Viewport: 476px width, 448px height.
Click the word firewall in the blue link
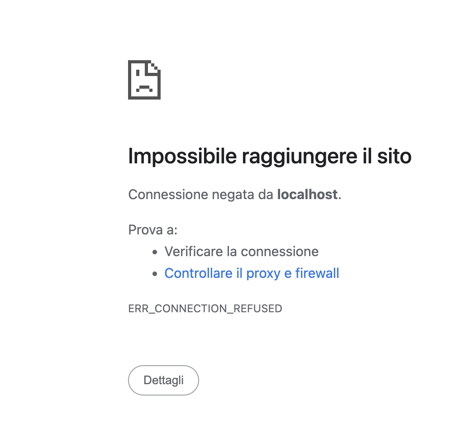coord(317,273)
